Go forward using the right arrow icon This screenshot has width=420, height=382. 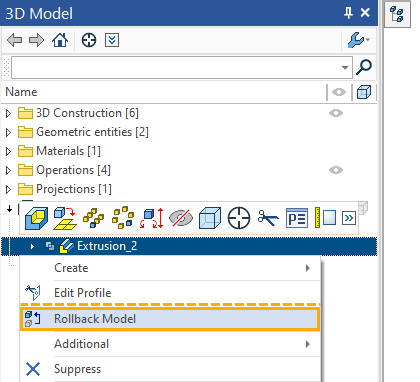[x=36, y=40]
